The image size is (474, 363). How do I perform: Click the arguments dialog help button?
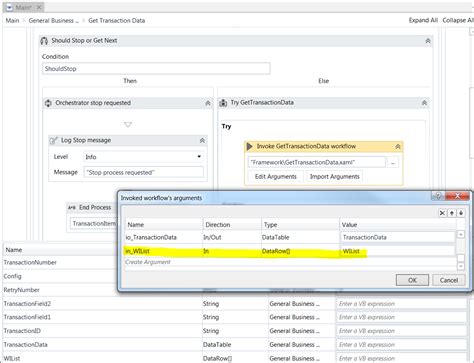[x=438, y=196]
